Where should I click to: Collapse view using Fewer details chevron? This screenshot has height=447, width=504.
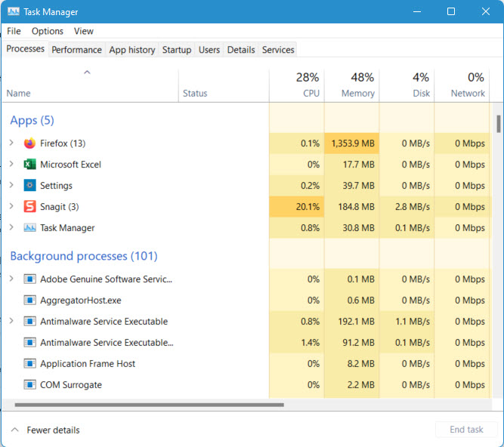coord(15,430)
